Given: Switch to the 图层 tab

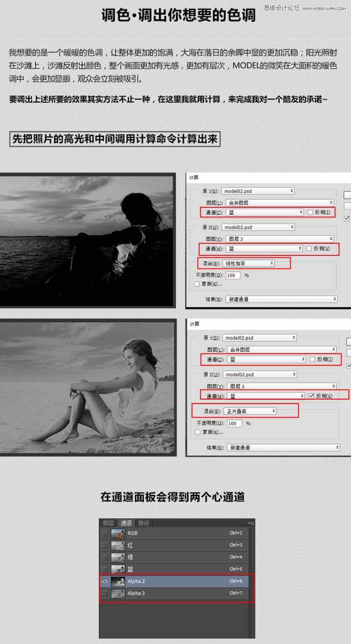Looking at the screenshot, I should point(108,523).
